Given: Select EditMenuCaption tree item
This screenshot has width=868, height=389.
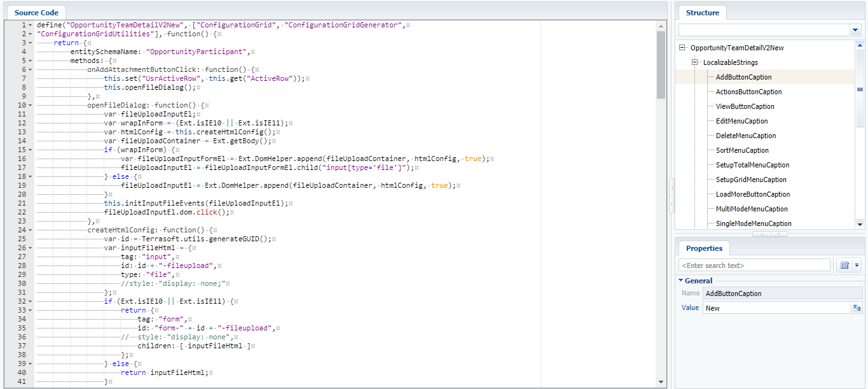Looking at the screenshot, I should pos(741,121).
